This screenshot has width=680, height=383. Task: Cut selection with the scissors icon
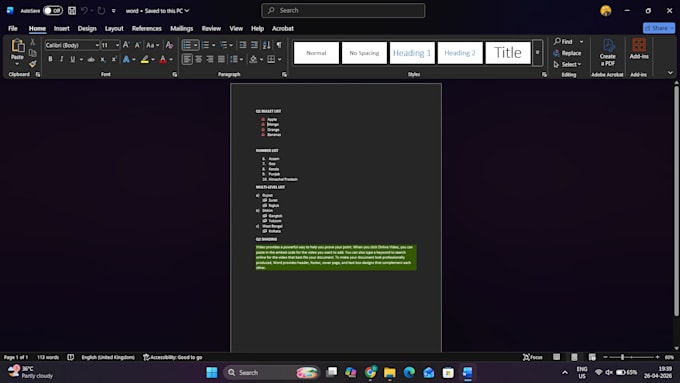pyautogui.click(x=33, y=42)
